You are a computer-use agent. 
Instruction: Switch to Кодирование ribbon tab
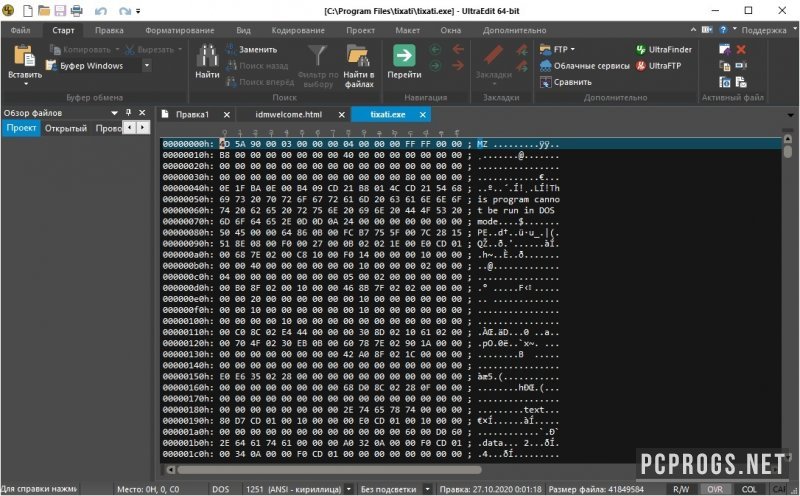(x=298, y=30)
